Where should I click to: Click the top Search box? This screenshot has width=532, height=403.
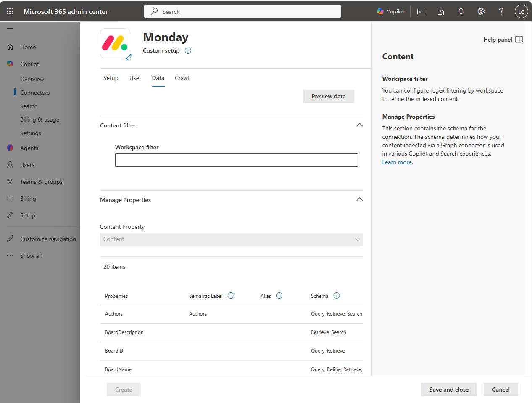pos(242,11)
